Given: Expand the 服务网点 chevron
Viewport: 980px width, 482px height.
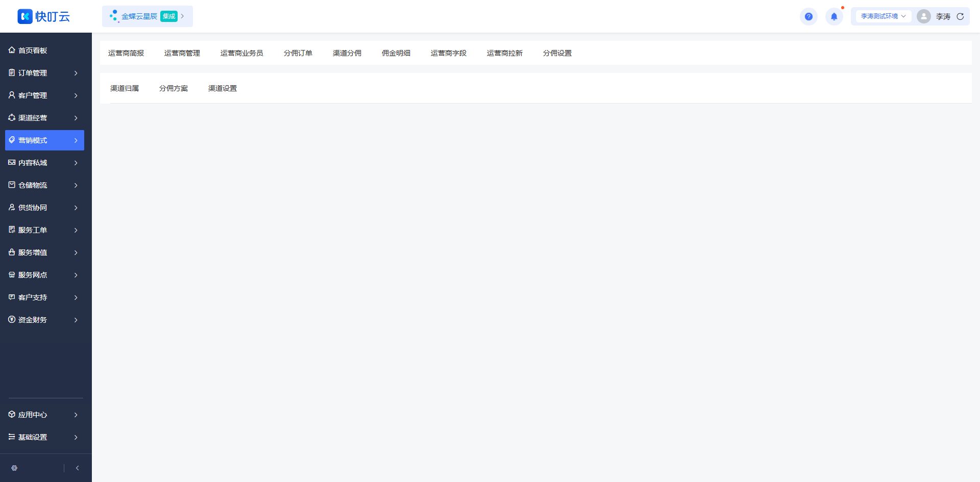Looking at the screenshot, I should coord(76,275).
